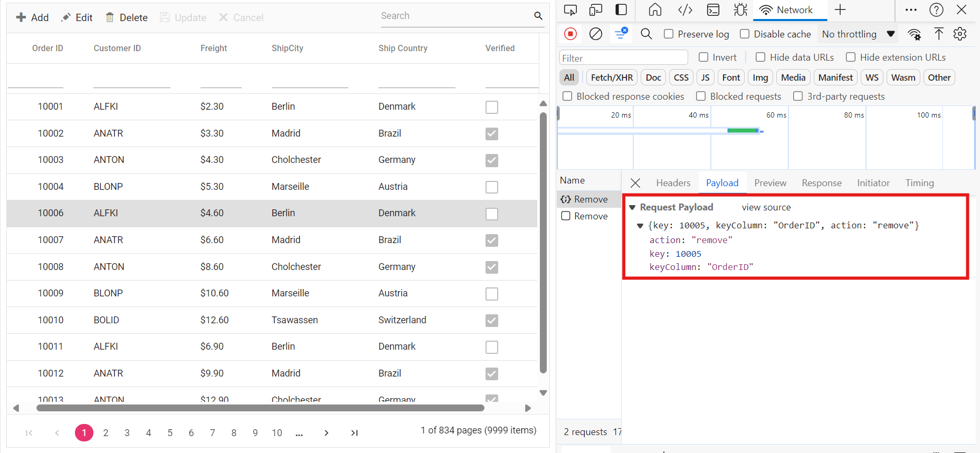
Task: Click the Delete toolbar button
Action: pyautogui.click(x=127, y=17)
